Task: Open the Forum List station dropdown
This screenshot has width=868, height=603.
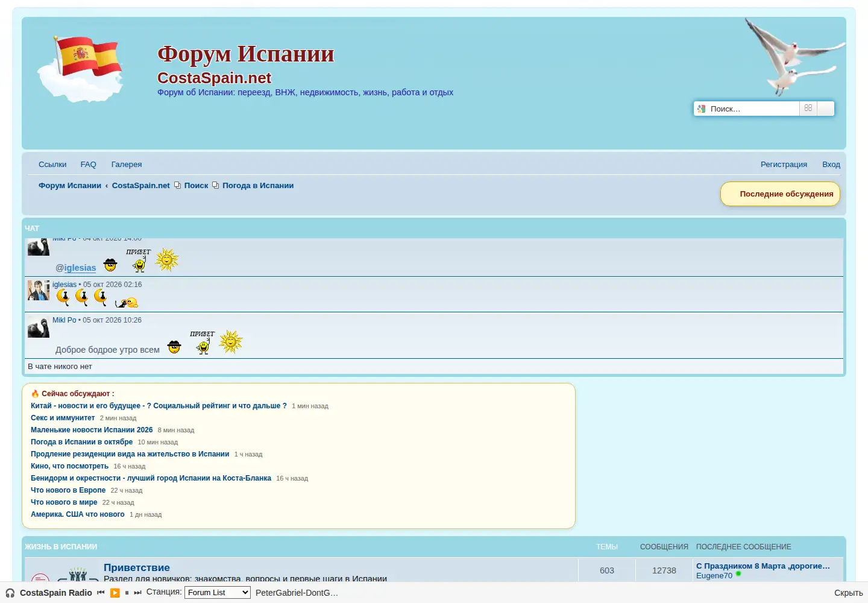Action: 218,593
